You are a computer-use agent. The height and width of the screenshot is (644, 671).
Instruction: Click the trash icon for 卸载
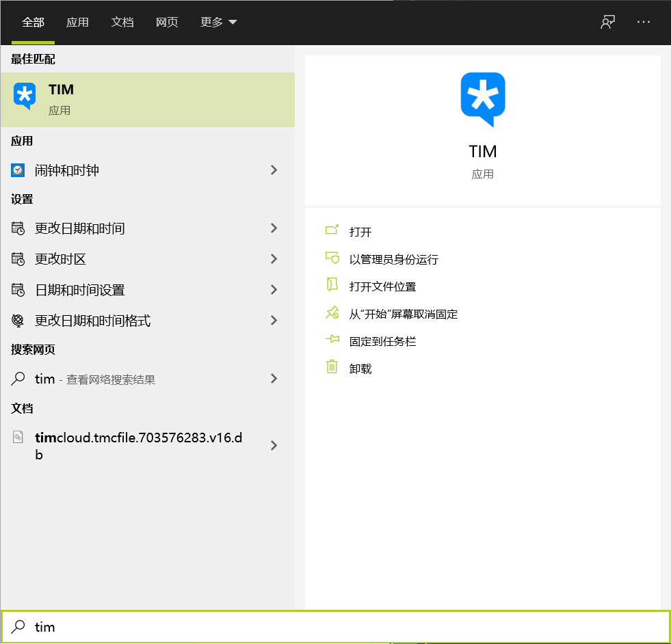332,367
